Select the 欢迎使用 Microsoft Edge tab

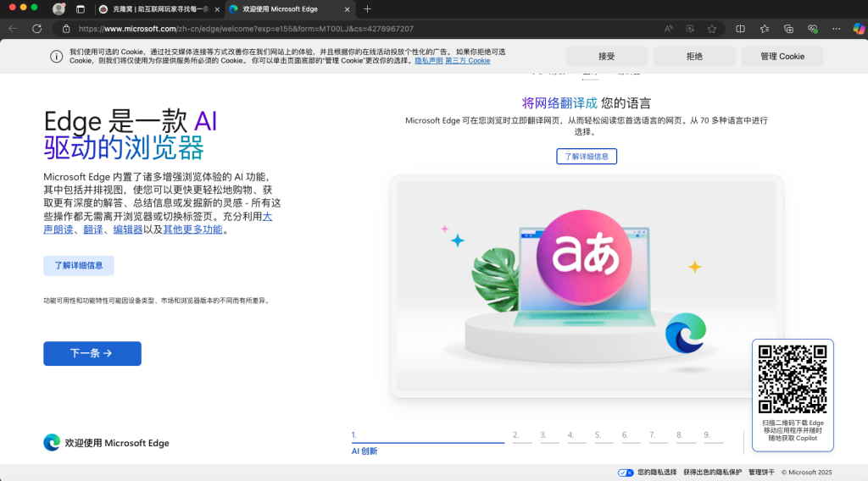tap(288, 9)
